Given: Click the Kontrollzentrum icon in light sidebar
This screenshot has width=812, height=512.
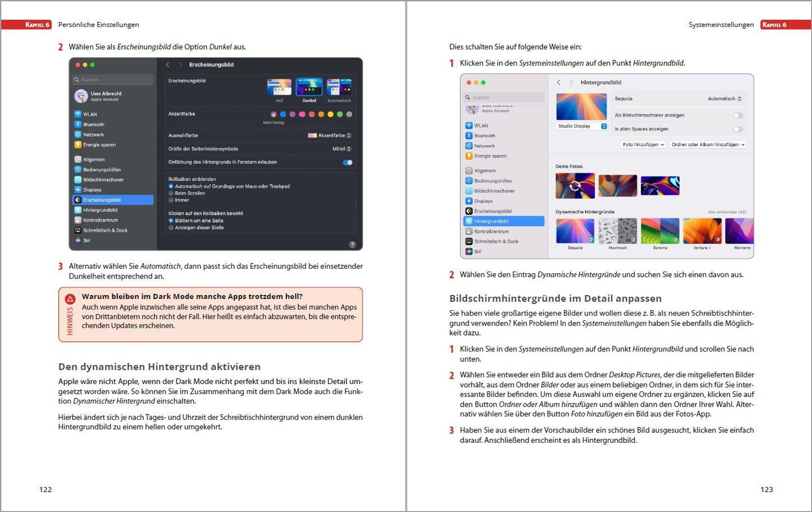Looking at the screenshot, I should [469, 231].
